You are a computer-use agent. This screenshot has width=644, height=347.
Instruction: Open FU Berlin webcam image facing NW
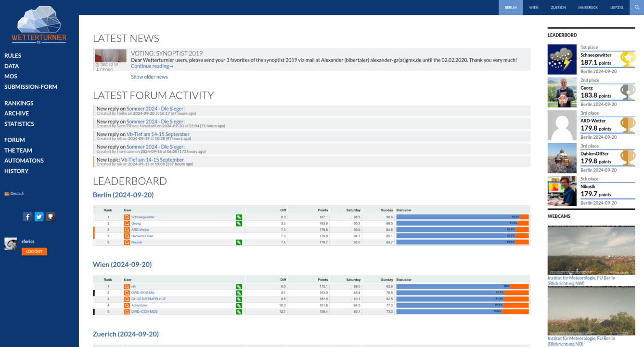591,250
